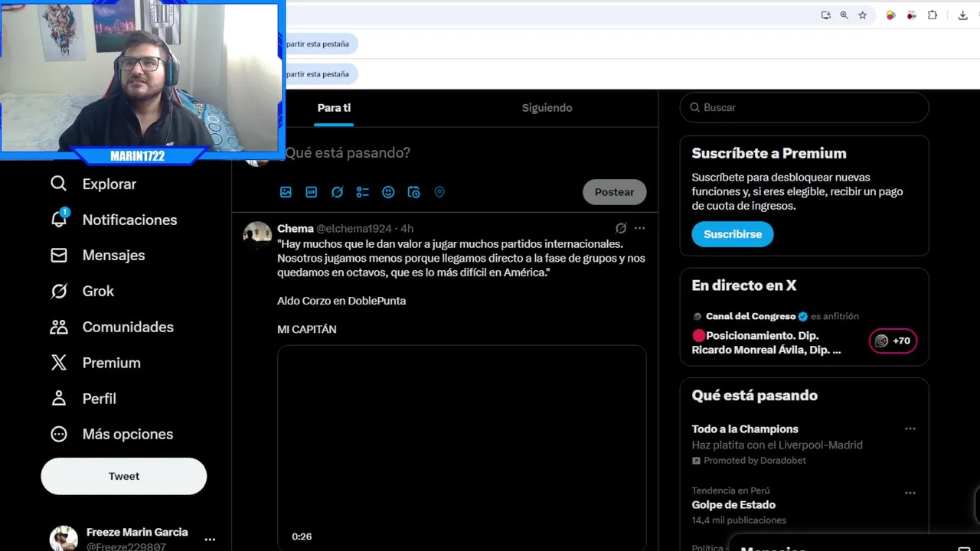The width and height of the screenshot is (980, 551).
Task: Click the Tweet button in sidebar
Action: coord(124,476)
